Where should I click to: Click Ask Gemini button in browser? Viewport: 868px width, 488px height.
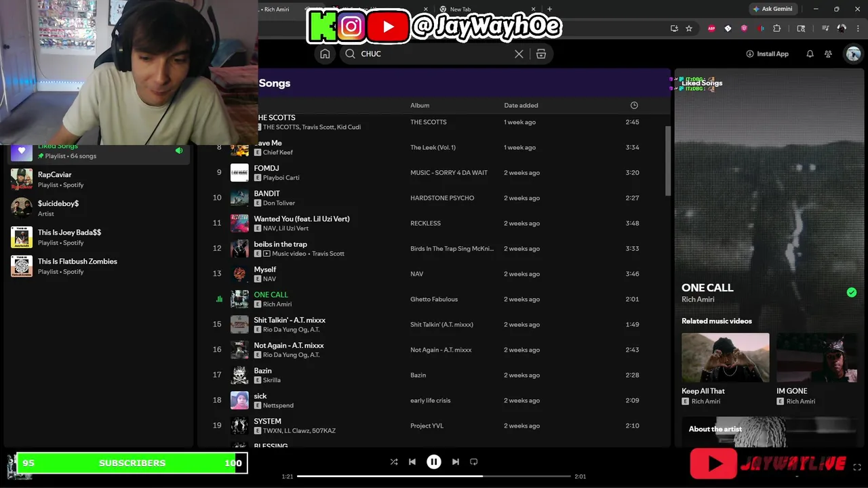tap(772, 9)
